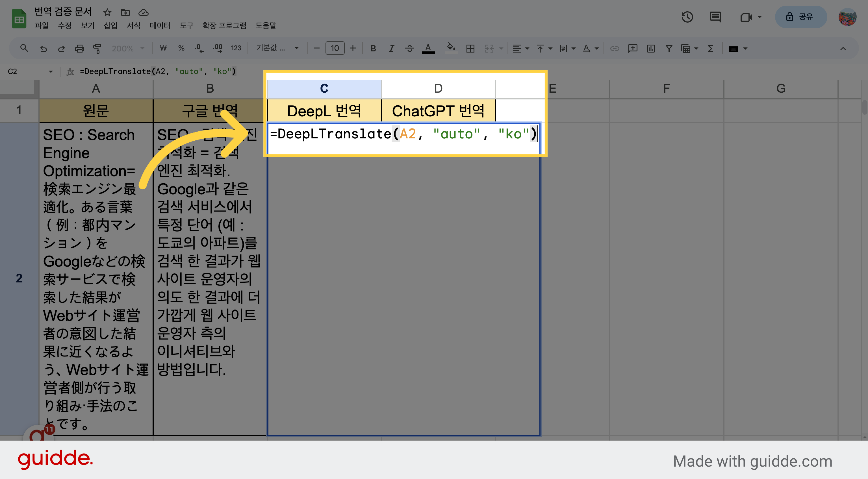868x479 pixels.
Task: Print the spreadsheet
Action: tap(79, 49)
